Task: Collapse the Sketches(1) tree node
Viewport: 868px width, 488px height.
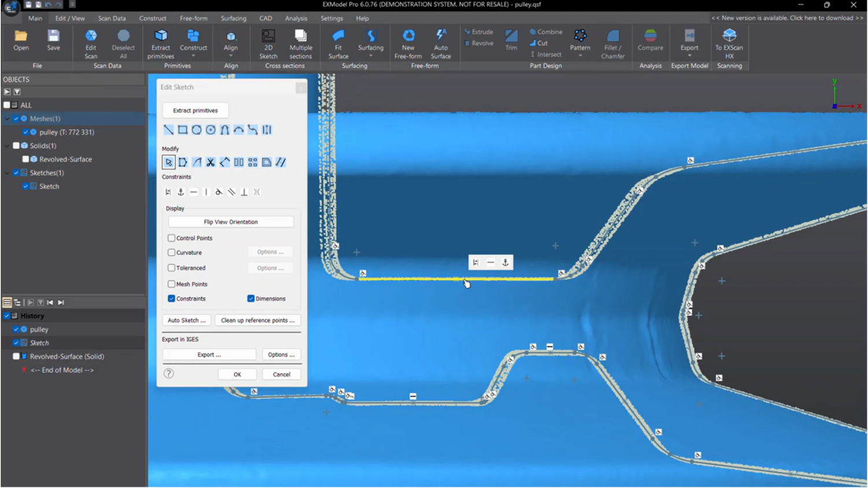Action: pyautogui.click(x=7, y=173)
